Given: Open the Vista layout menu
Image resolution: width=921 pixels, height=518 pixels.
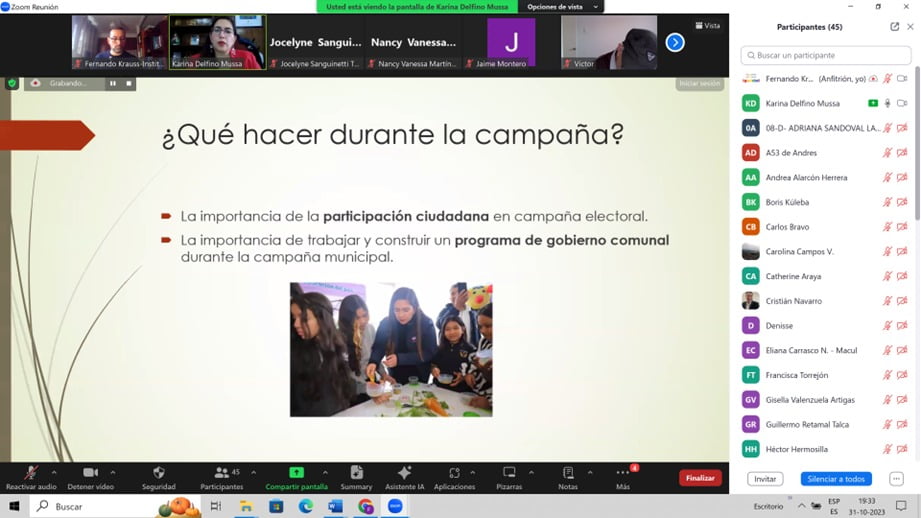Looking at the screenshot, I should pyautogui.click(x=708, y=26).
